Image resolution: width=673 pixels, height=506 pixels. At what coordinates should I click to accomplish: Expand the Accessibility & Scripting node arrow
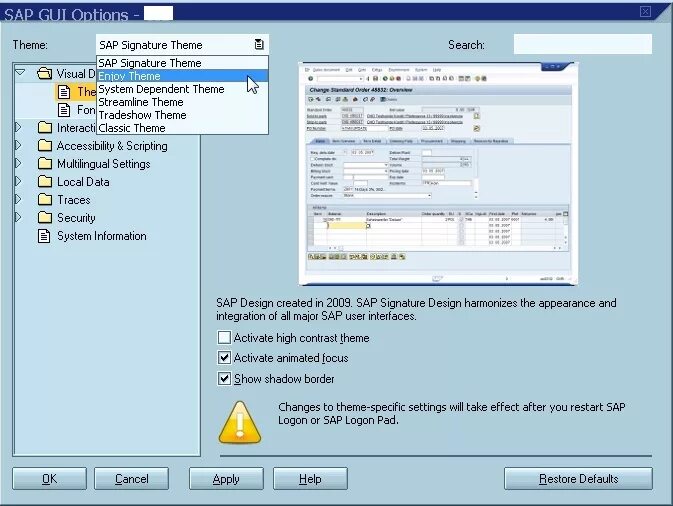coord(18,145)
